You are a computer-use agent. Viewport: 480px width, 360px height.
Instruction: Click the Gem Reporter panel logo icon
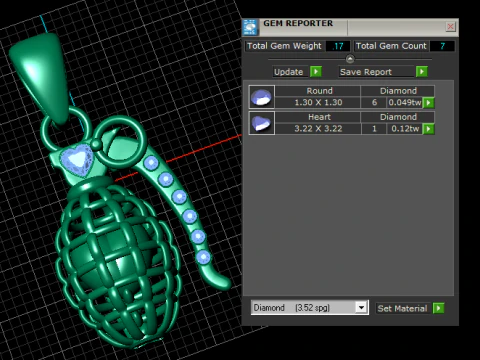[x=250, y=27]
